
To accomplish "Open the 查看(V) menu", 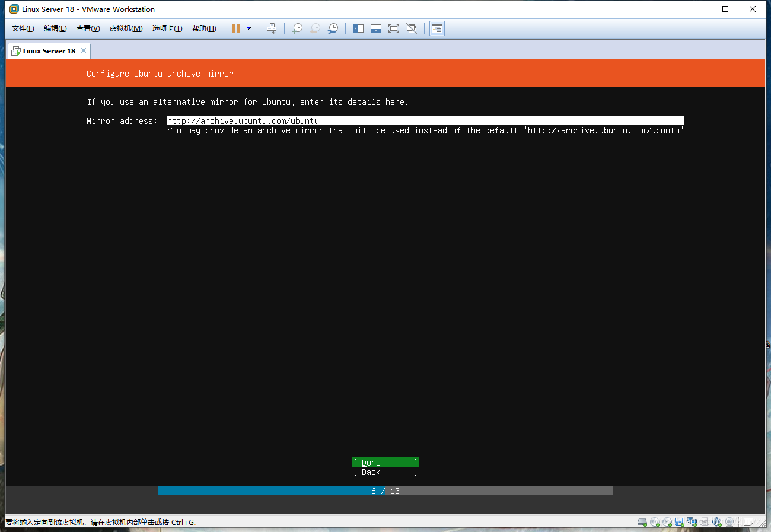I will 88,28.
